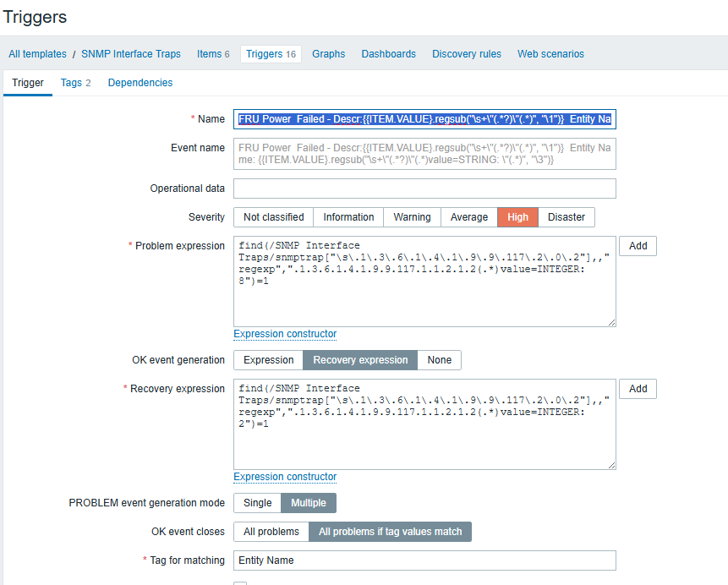Viewport: 728px width, 585px height.
Task: Click Add next to Problem expression
Action: 638,246
